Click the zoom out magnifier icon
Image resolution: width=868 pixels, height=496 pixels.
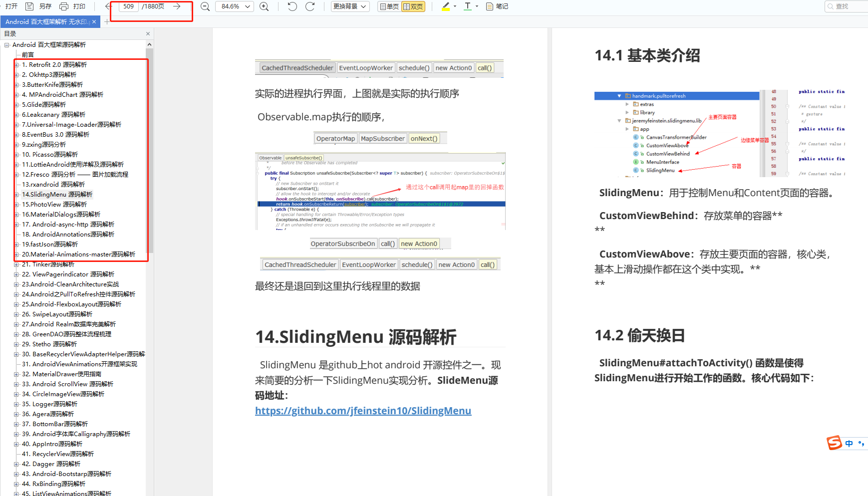(205, 6)
